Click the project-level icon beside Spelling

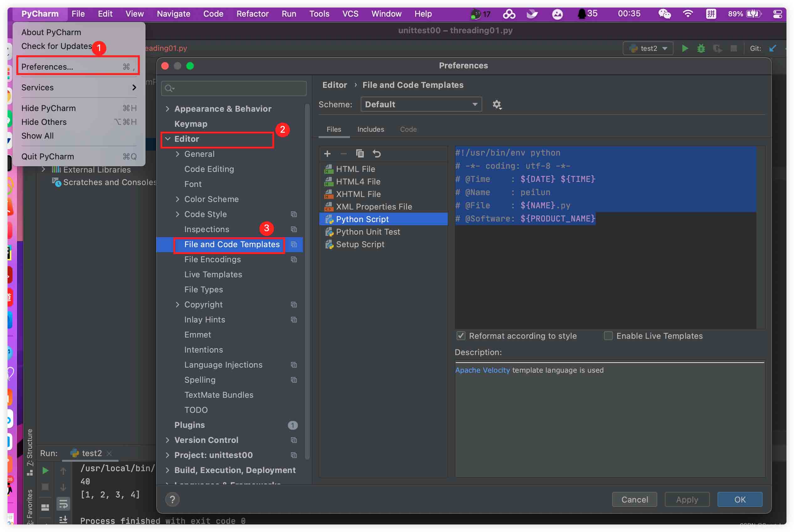pos(294,380)
